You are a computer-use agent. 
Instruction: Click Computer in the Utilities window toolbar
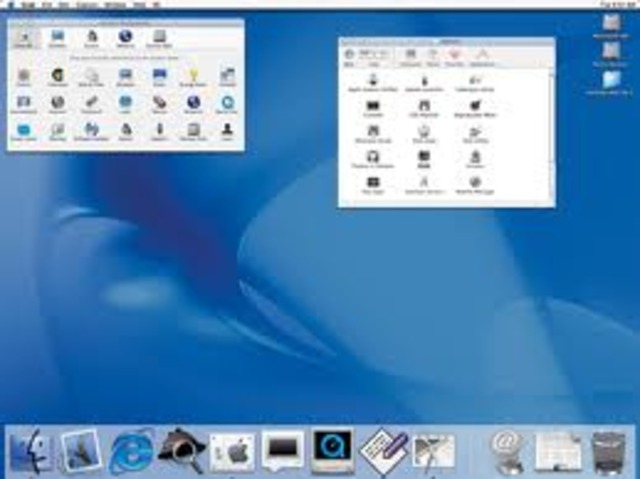(x=410, y=57)
